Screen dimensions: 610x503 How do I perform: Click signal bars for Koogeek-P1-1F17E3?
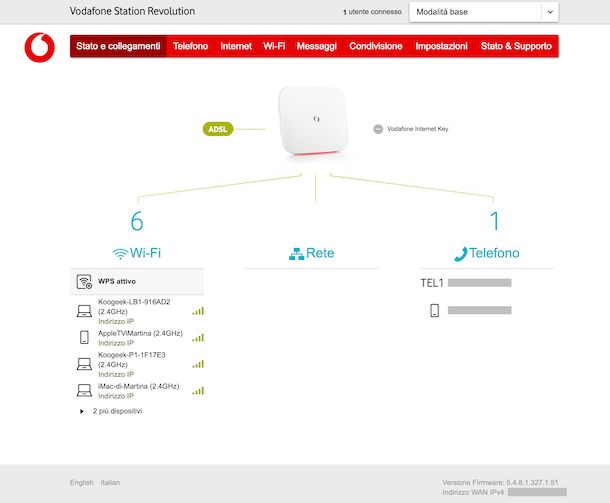198,364
